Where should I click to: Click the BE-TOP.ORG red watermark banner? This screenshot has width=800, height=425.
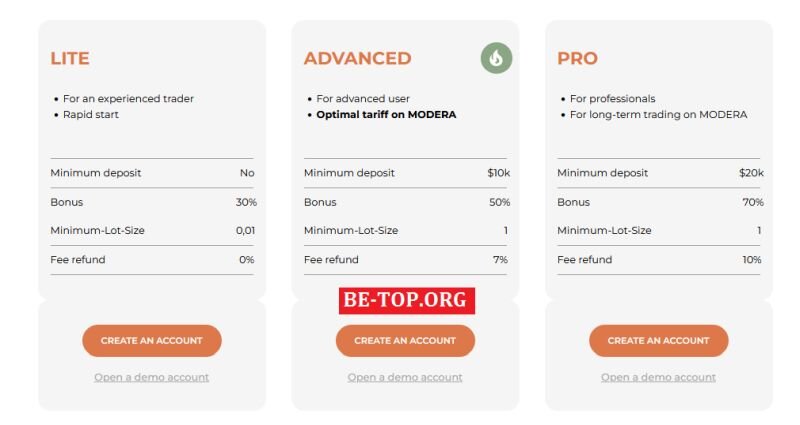coord(407,301)
